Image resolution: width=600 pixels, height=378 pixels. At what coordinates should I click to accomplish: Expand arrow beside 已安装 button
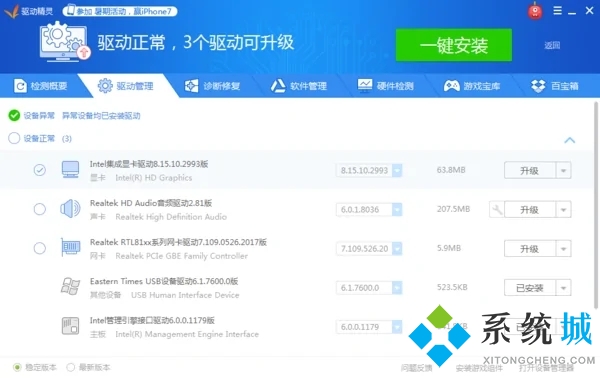pos(563,288)
